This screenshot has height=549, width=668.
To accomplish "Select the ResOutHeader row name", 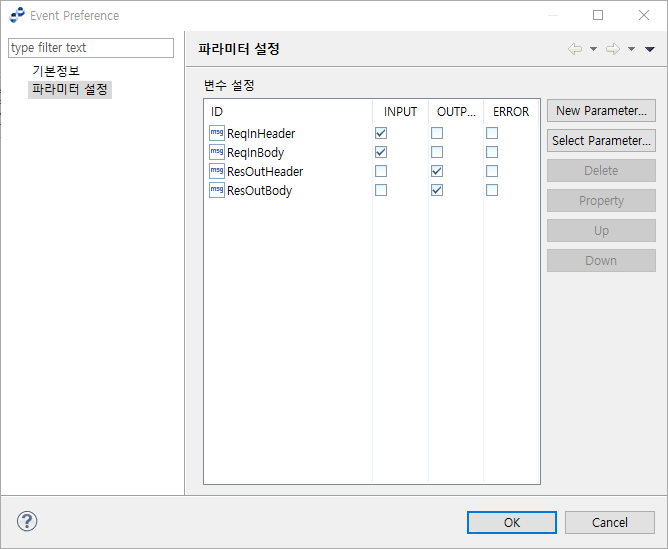I will 265,172.
